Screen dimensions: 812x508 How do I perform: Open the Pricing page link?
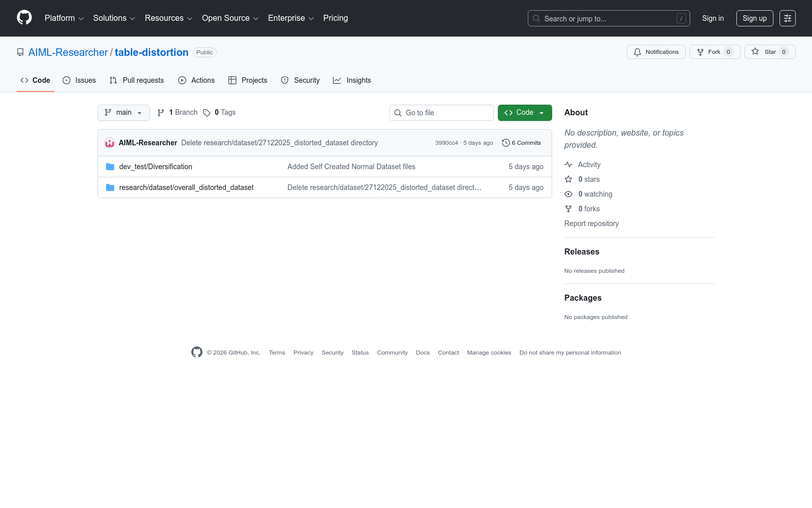[335, 18]
